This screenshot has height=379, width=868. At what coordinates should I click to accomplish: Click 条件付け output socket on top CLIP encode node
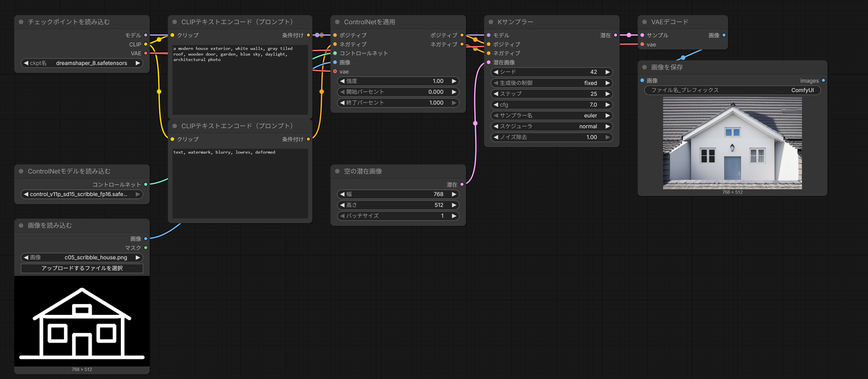click(309, 35)
